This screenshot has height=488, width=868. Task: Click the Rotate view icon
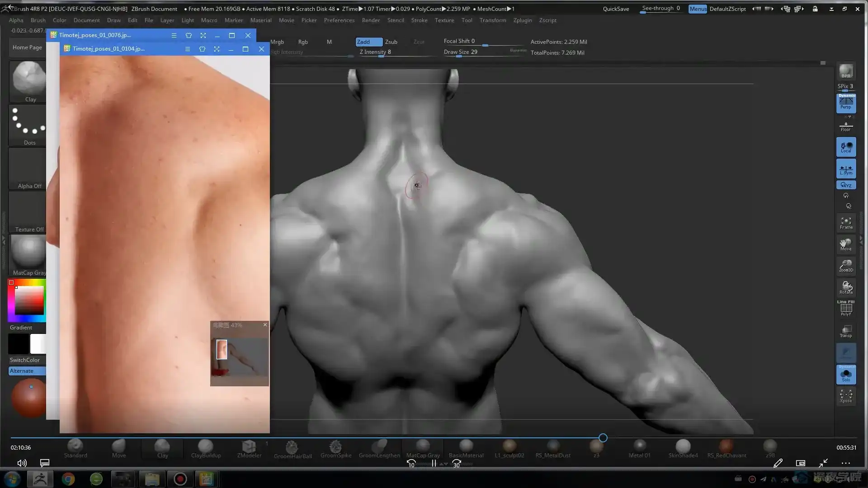tap(846, 287)
